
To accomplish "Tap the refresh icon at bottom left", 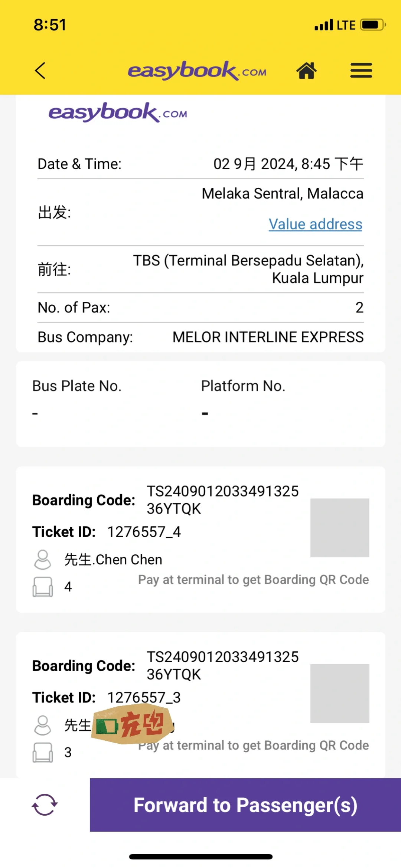I will pos(45,805).
